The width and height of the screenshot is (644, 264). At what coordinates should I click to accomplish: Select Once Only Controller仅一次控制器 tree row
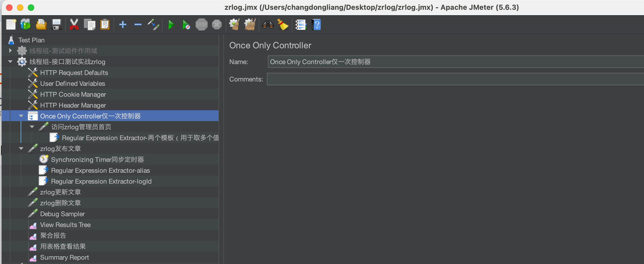pos(110,116)
